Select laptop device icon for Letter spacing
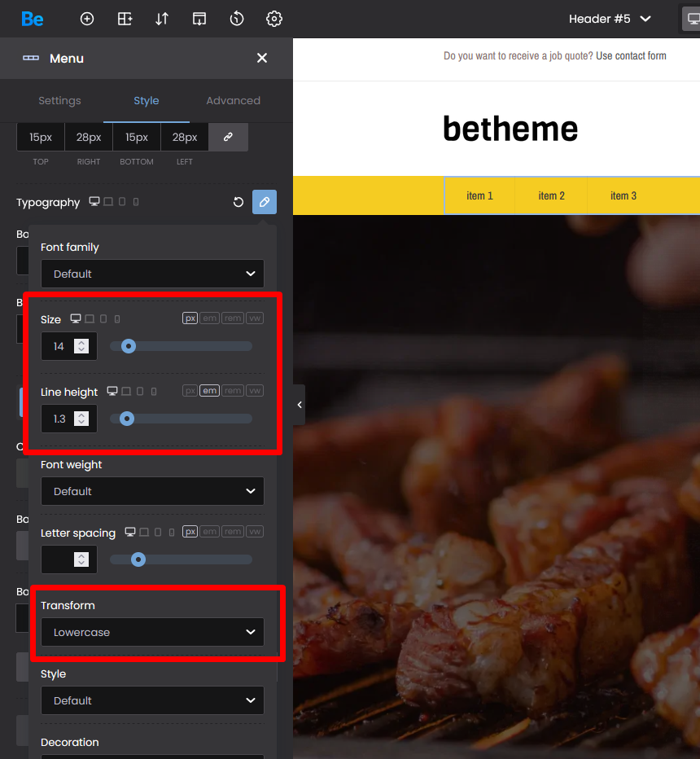Viewport: 700px width, 759px height. tap(144, 532)
